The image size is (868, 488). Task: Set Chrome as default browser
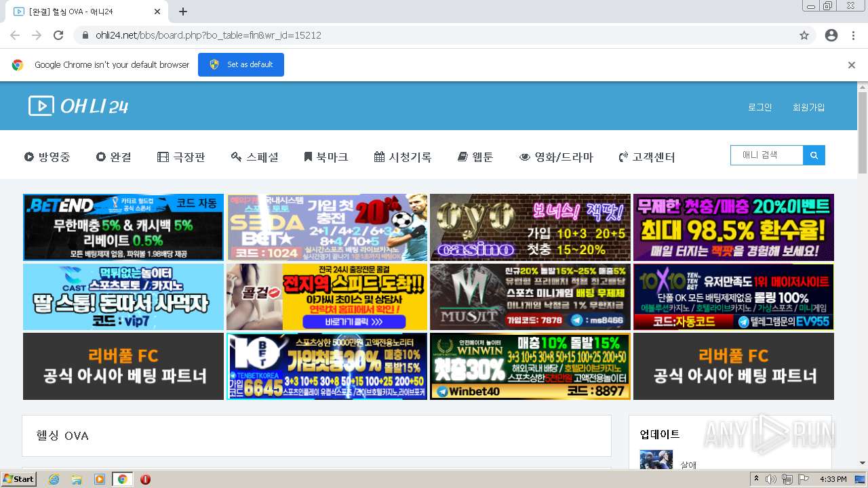tap(241, 64)
